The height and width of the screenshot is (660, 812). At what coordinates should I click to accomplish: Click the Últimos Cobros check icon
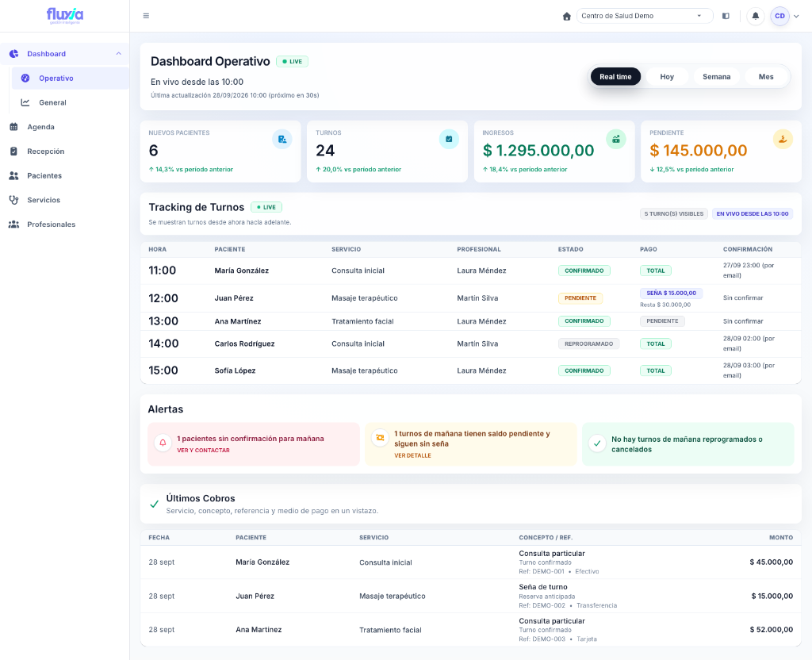[x=154, y=504]
